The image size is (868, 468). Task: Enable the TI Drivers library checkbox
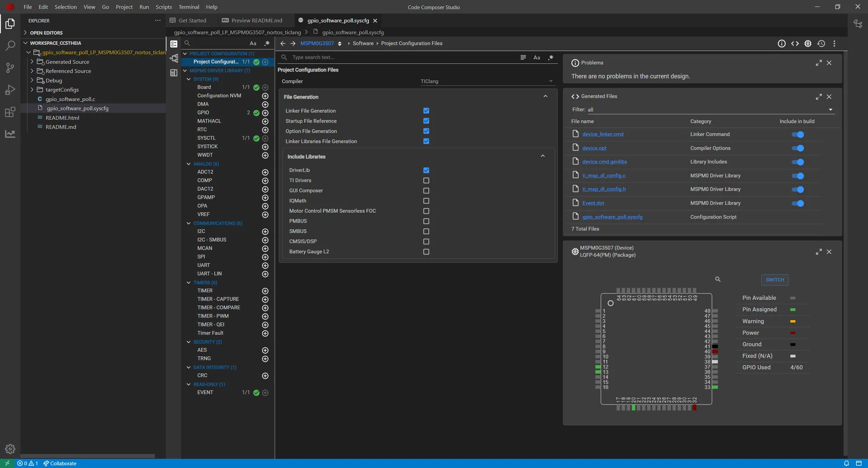click(x=426, y=180)
